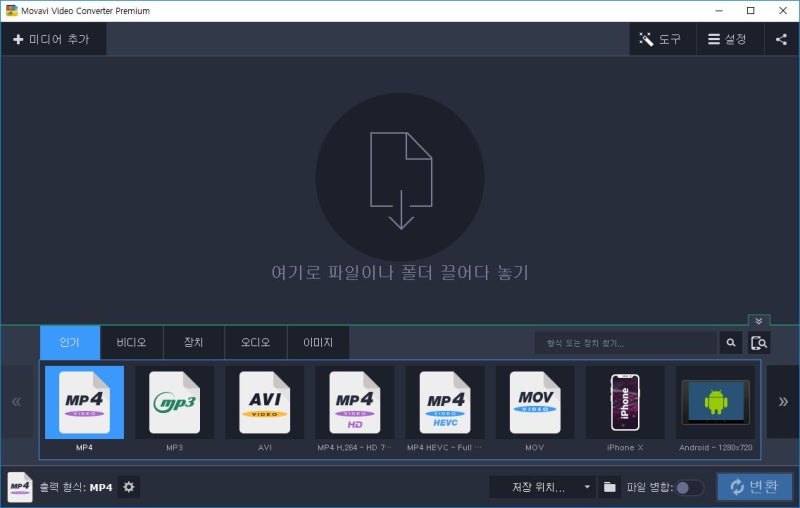Switch to the 오디오 (Audio) tab
The image size is (800, 508).
click(x=256, y=342)
